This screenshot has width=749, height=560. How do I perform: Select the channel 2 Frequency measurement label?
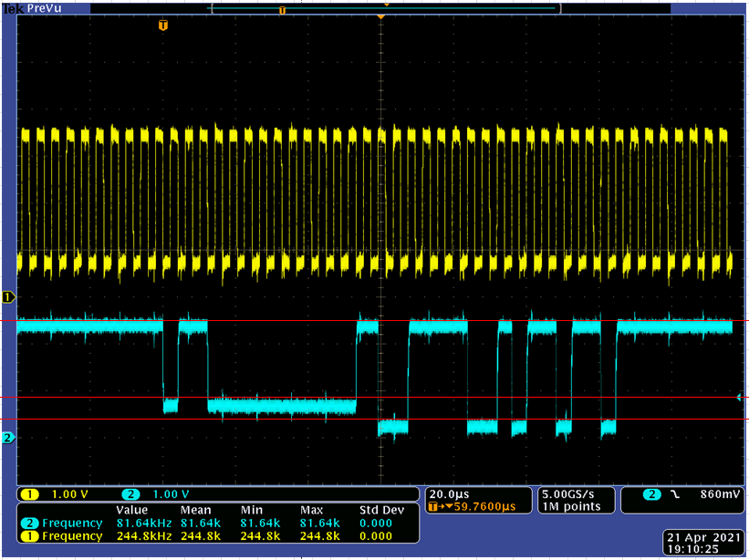click(x=72, y=524)
